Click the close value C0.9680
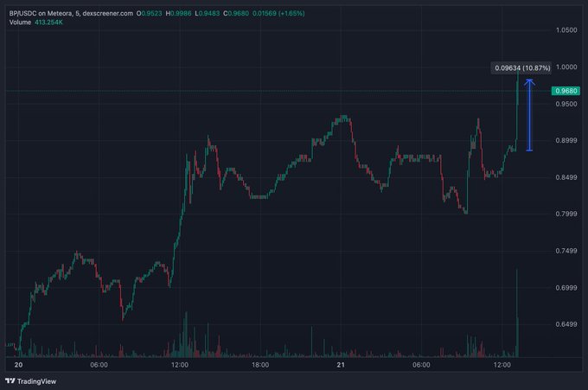This screenshot has width=588, height=390. 236,13
